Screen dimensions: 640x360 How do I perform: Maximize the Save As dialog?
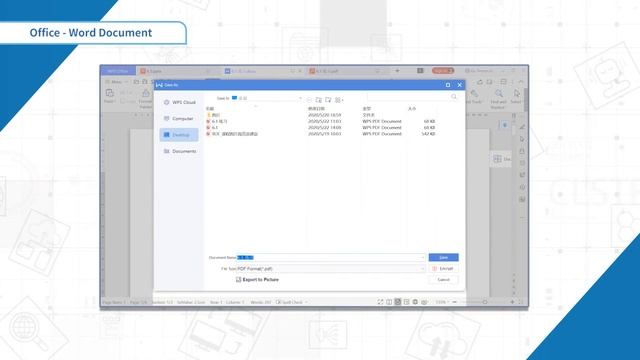click(448, 85)
